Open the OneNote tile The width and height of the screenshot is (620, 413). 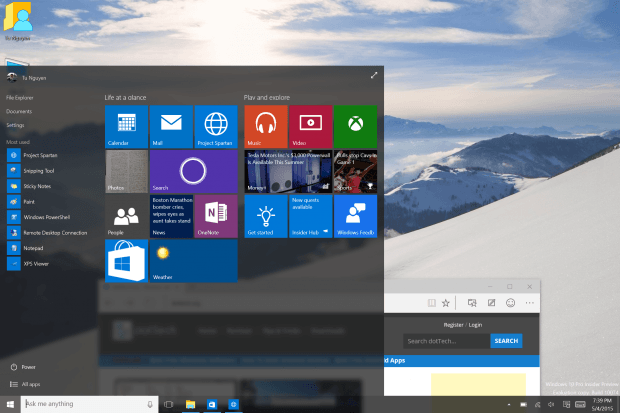tap(215, 216)
